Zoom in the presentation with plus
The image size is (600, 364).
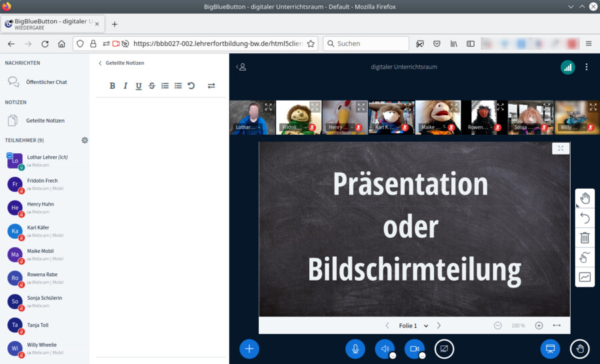[539, 326]
